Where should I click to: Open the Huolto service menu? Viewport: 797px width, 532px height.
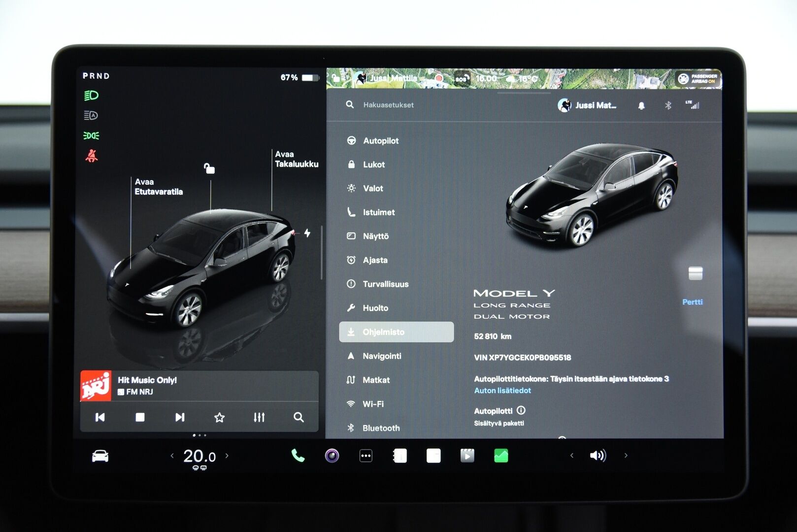pos(367,308)
